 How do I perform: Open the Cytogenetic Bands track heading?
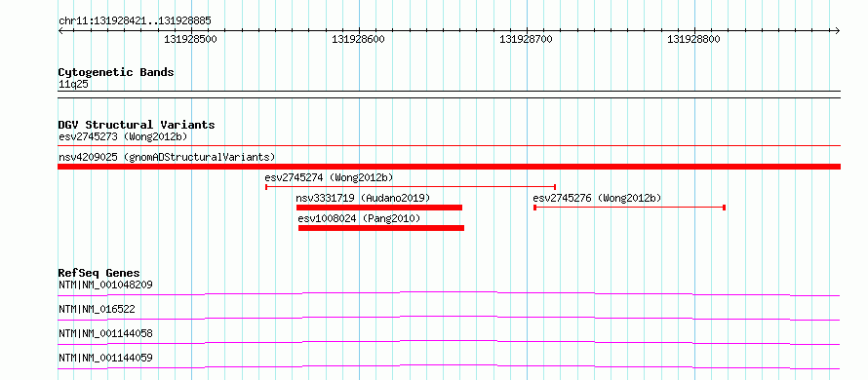click(116, 72)
